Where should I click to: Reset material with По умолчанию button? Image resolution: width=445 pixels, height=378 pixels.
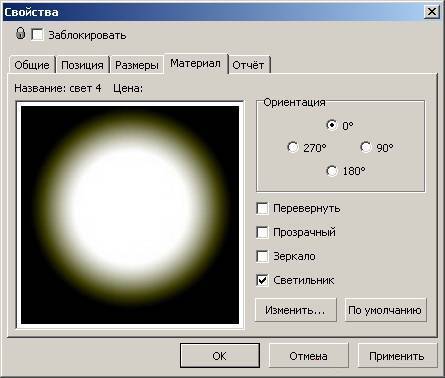[385, 310]
